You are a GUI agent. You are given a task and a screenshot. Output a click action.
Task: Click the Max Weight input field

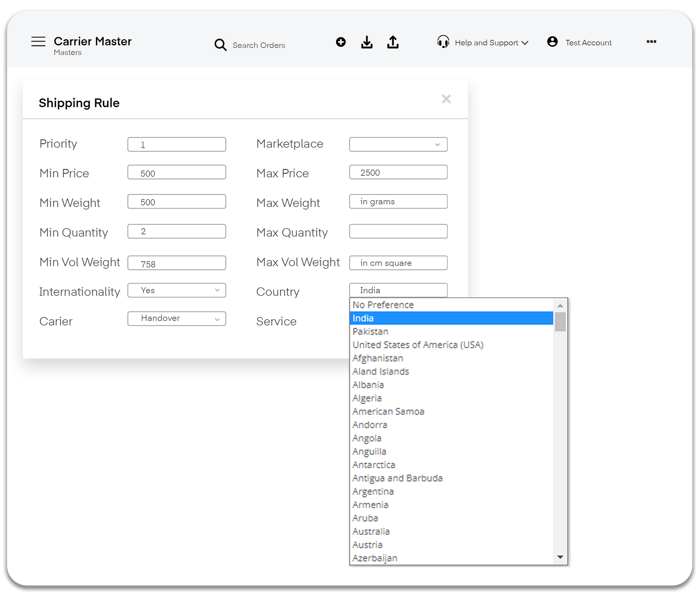(x=398, y=202)
